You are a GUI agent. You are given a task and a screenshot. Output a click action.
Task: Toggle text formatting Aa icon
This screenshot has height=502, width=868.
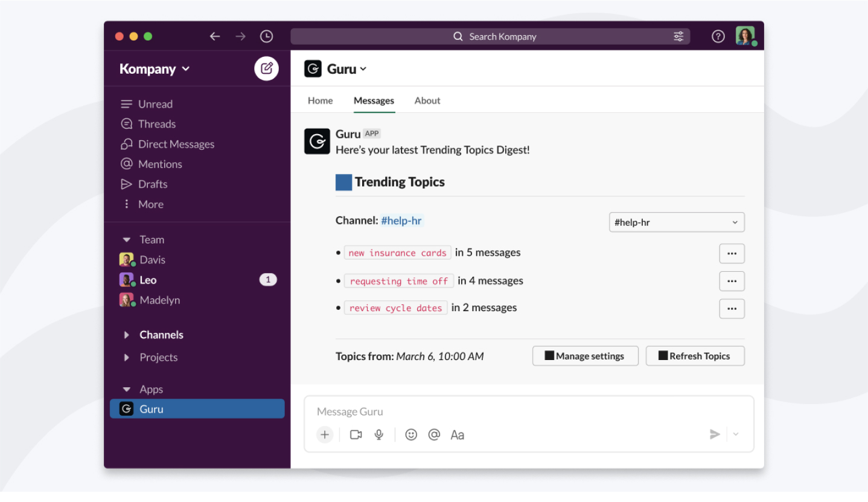click(458, 434)
